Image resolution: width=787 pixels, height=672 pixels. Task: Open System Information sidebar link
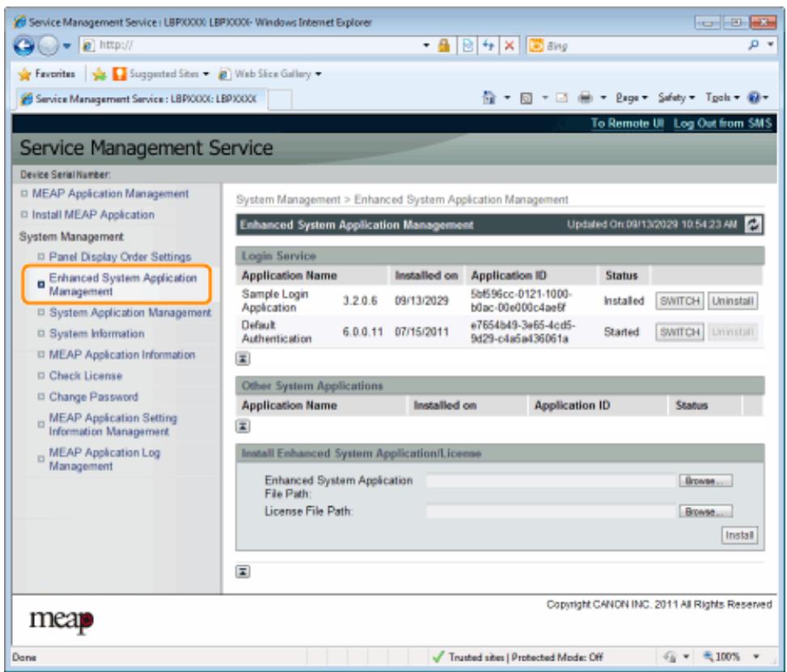(97, 334)
